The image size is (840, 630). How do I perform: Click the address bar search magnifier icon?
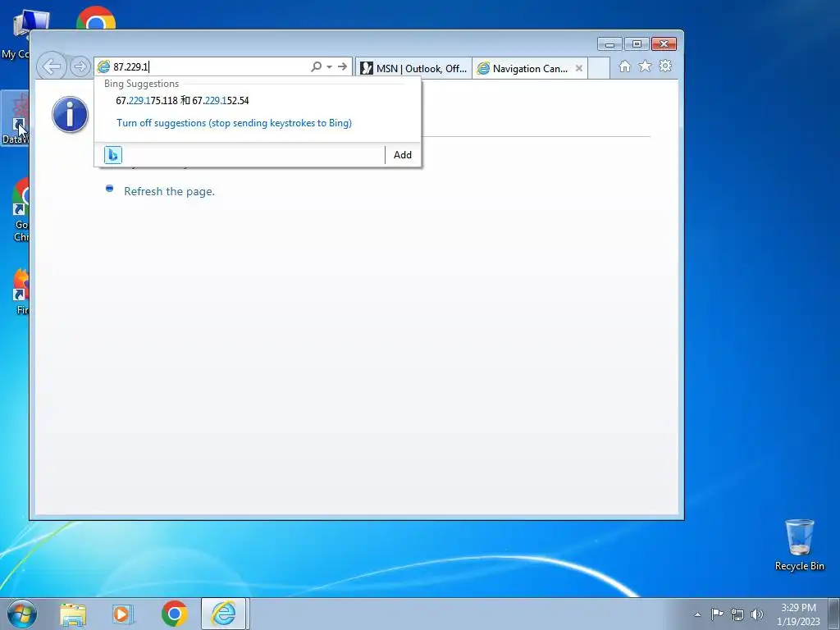[316, 66]
